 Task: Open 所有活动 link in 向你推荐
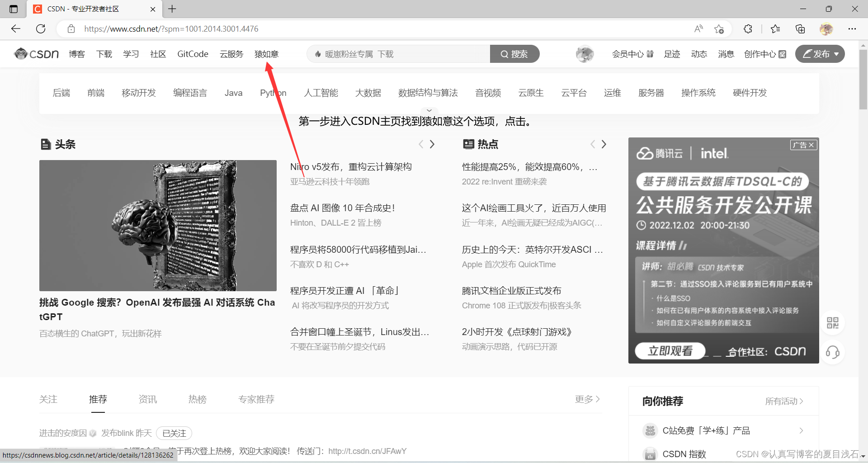click(784, 401)
